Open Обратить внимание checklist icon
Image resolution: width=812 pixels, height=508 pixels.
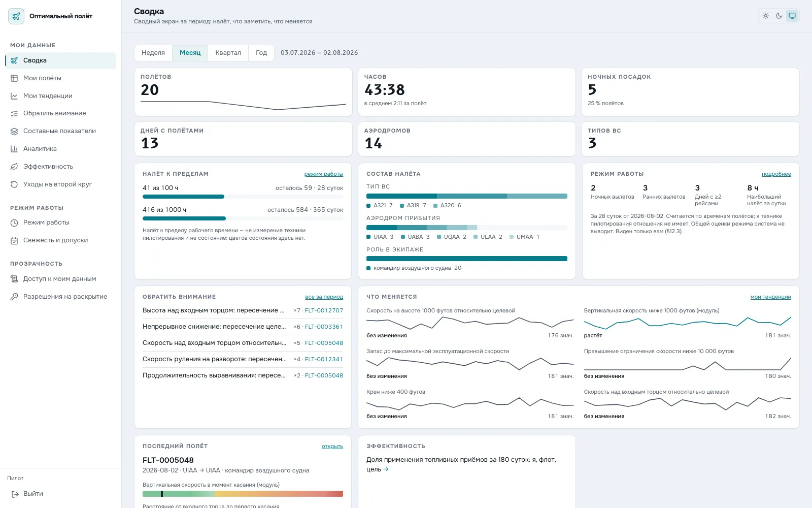(x=14, y=113)
